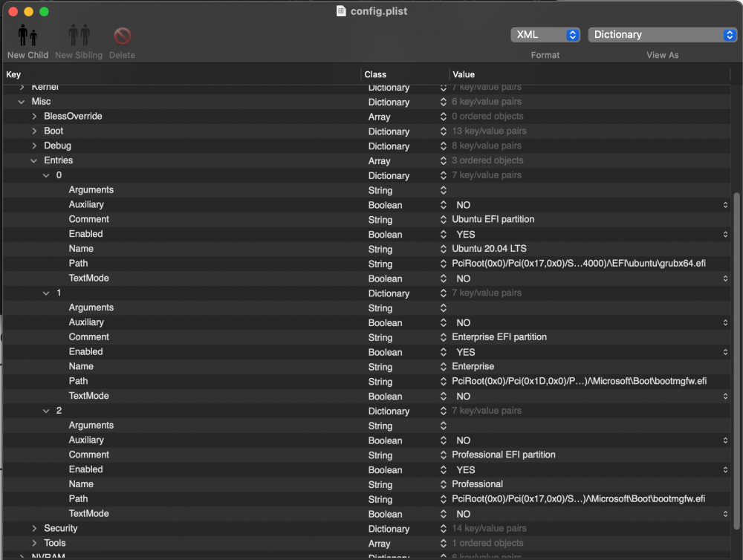The width and height of the screenshot is (743, 560).
Task: Collapse entry 1 dictionary
Action: [x=46, y=293]
